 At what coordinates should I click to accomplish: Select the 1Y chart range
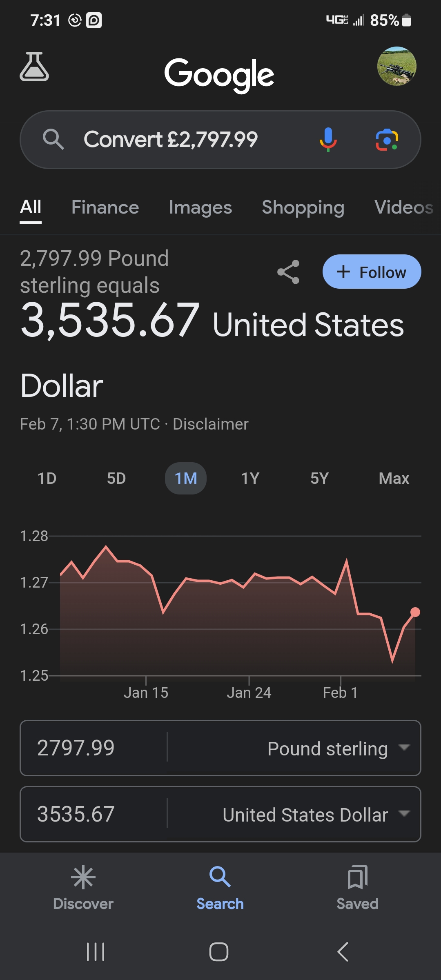(250, 478)
